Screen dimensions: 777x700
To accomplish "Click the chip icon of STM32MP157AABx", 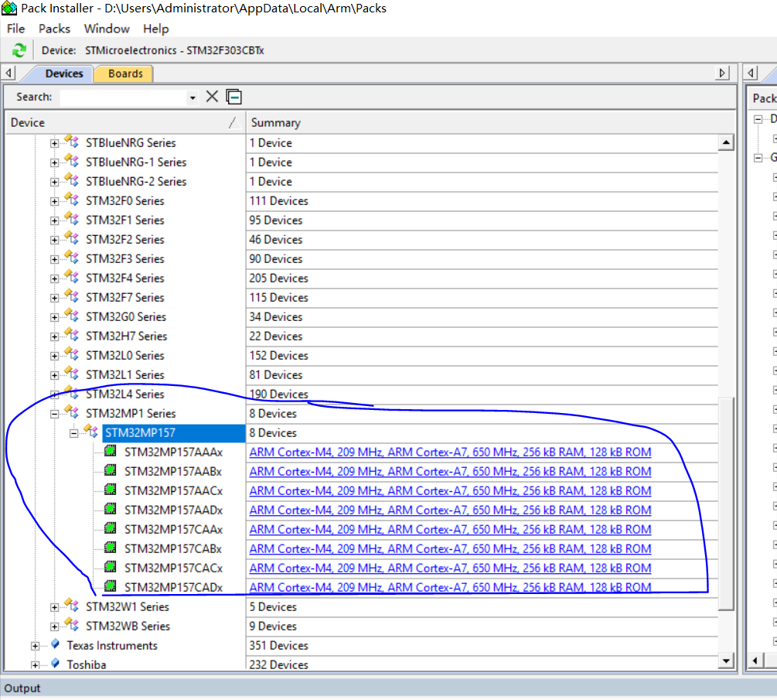I will tap(111, 470).
